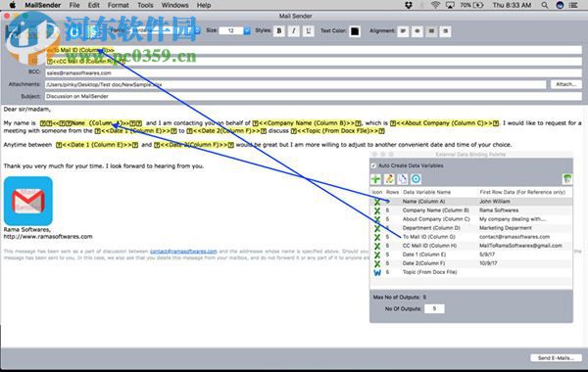The height and width of the screenshot is (372, 588).
Task: Open the font size dropdown
Action: [247, 30]
